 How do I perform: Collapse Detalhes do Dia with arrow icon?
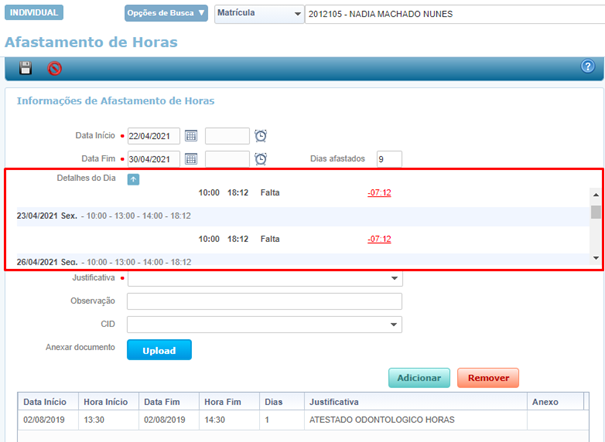(133, 179)
